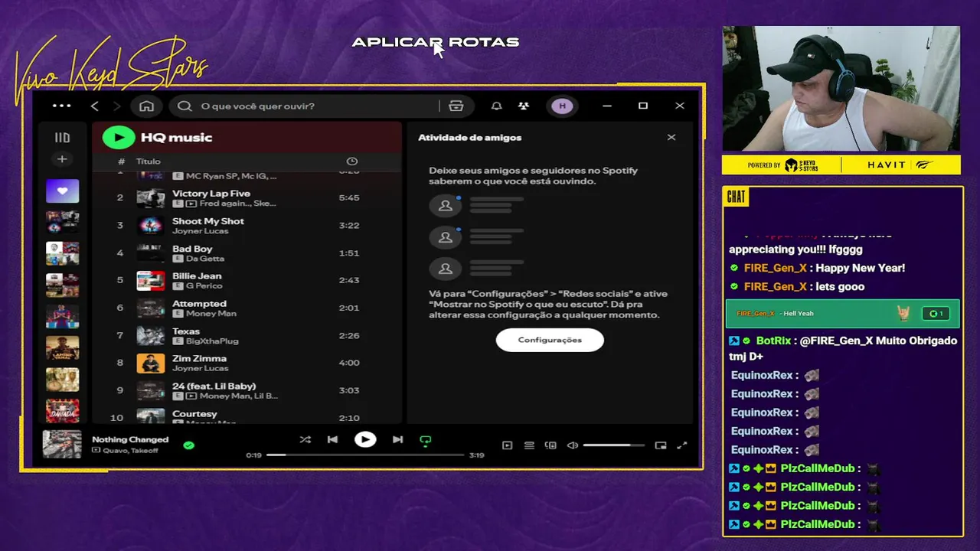980x551 pixels.
Task: Seek within the song progress bar
Action: [x=365, y=455]
